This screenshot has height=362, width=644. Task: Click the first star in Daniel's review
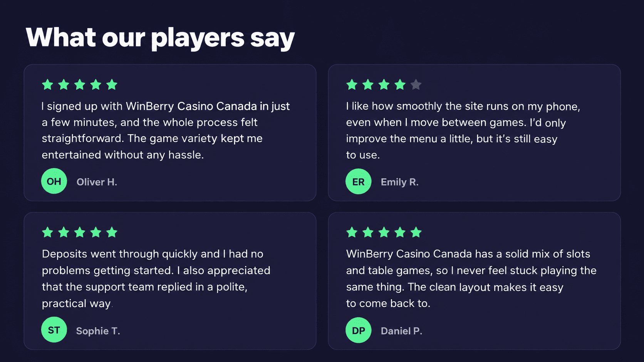click(x=352, y=232)
